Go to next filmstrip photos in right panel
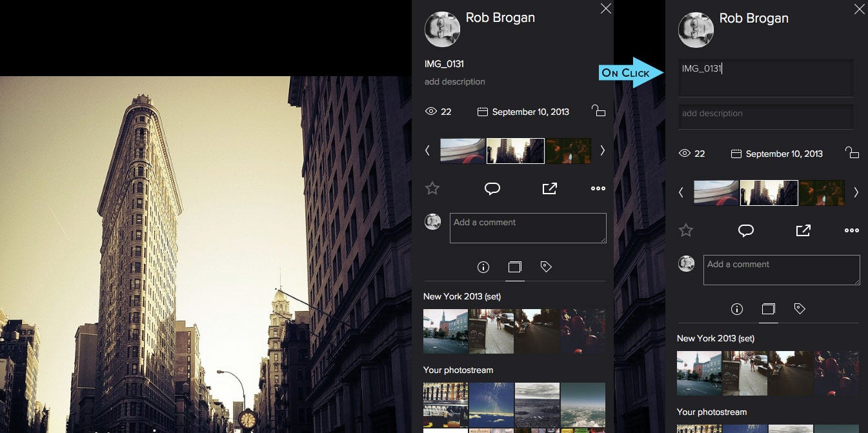Viewport: 868px width, 433px height. 856,192
